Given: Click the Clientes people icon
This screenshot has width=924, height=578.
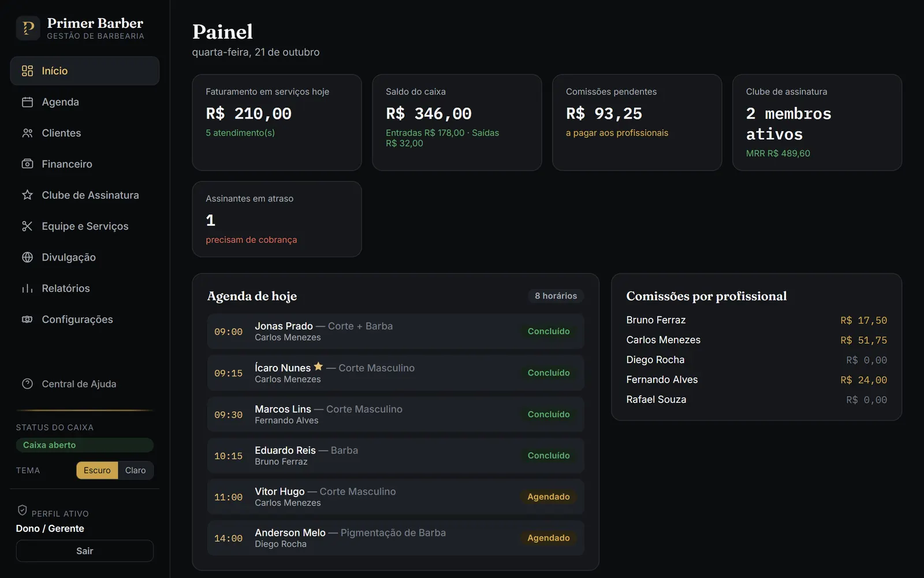Looking at the screenshot, I should 27,133.
